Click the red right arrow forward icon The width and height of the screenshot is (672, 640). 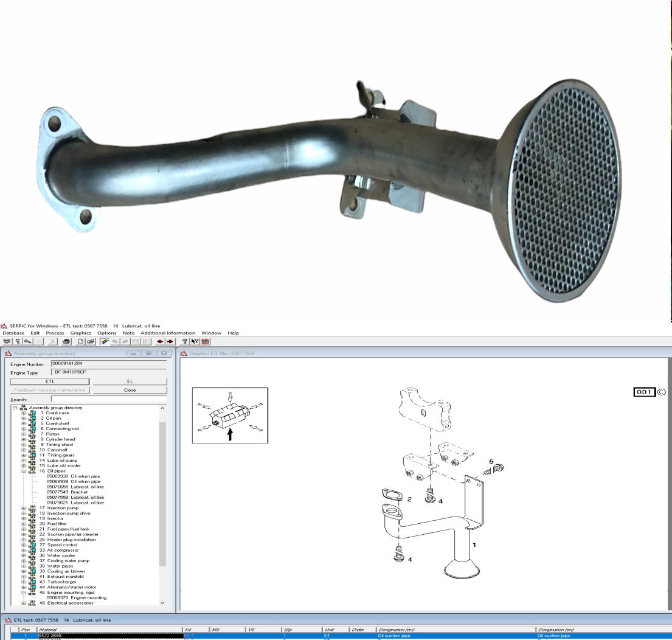click(170, 342)
